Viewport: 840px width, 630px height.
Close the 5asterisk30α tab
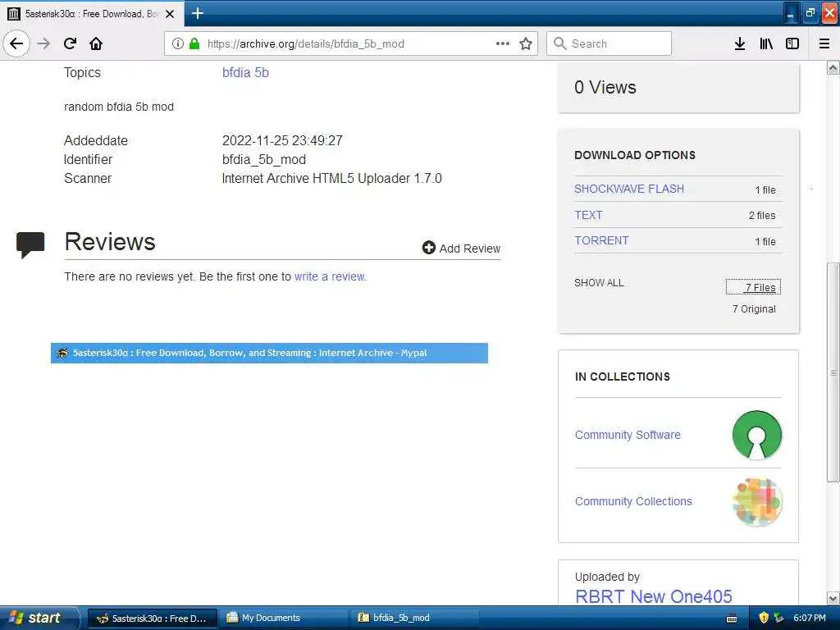tap(170, 14)
